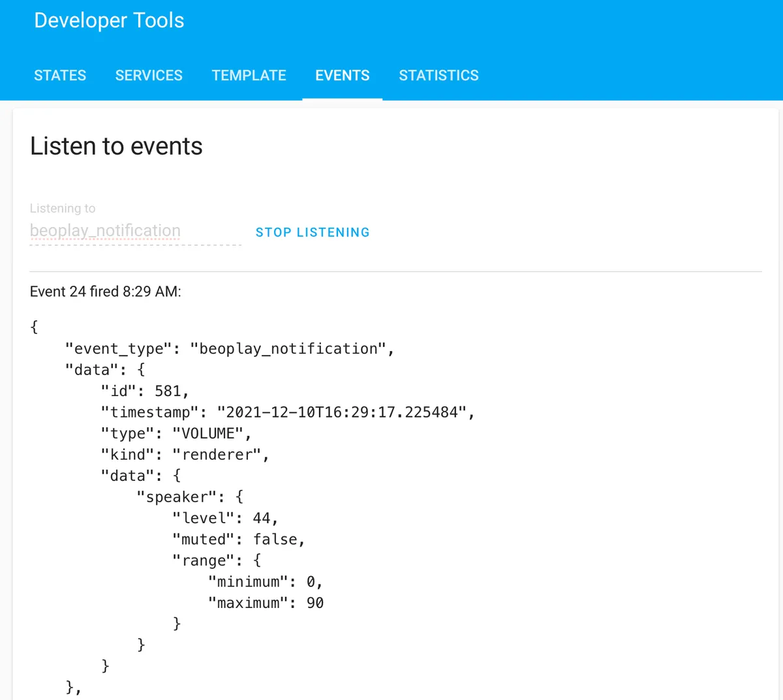
Task: Click the "kind": "renderer" line
Action: tap(185, 455)
